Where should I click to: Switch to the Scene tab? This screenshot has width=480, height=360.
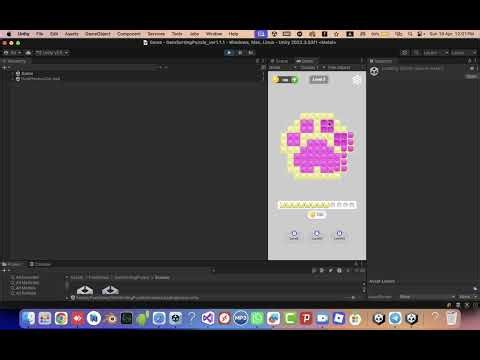coord(279,61)
